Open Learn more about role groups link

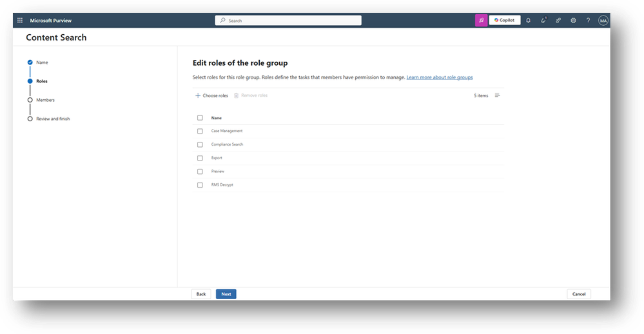pos(440,77)
